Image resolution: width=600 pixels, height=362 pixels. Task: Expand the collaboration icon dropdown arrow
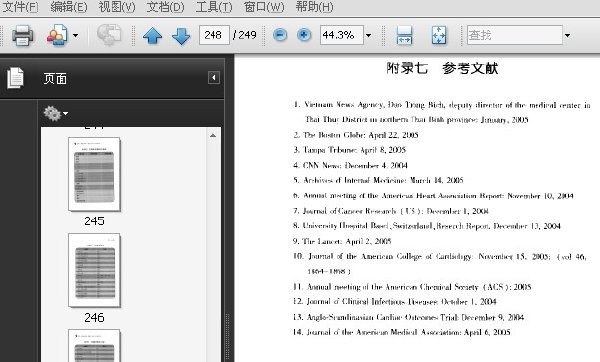click(x=75, y=36)
